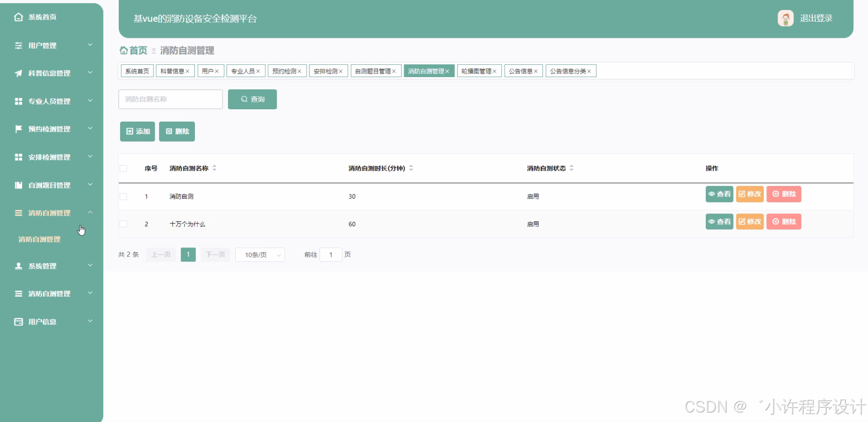Click the flag icon for 预约检测管理
Screen dimensions: 868x422
[18, 129]
